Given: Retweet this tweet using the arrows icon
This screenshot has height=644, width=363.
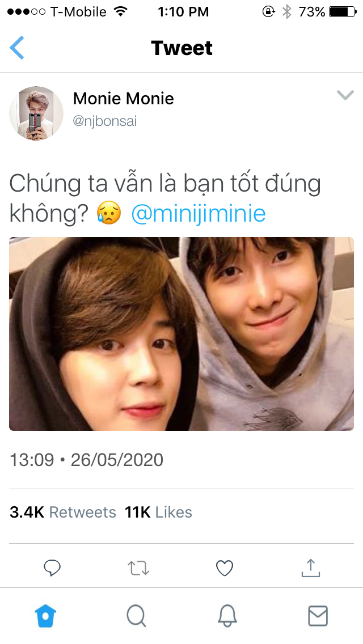Looking at the screenshot, I should point(138,569).
